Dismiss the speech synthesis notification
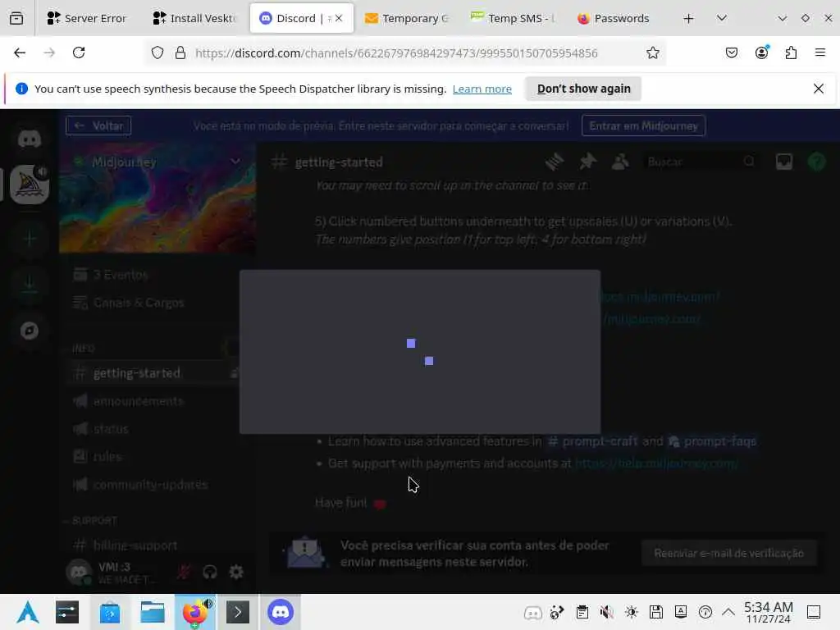840x630 pixels. 818,89
